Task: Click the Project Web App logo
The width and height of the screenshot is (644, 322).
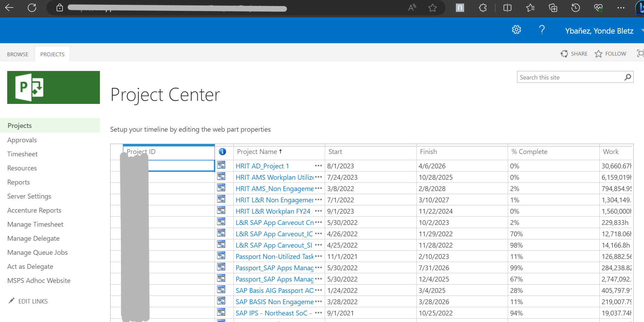Action: pos(54,87)
